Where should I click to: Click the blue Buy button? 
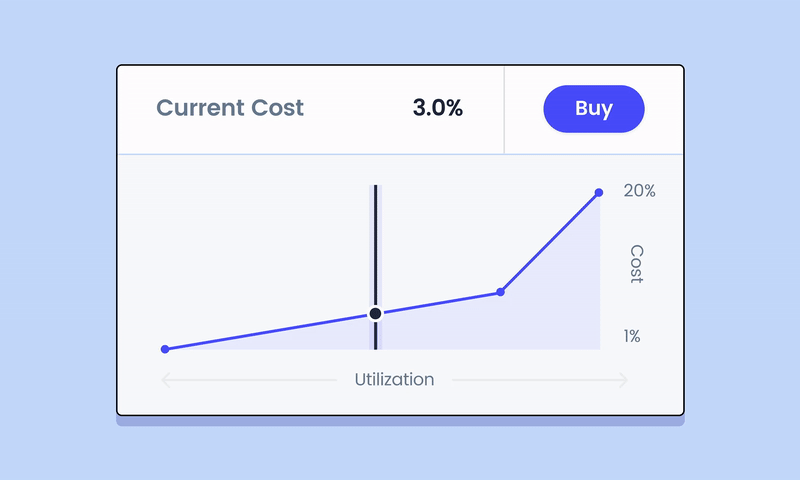point(594,109)
